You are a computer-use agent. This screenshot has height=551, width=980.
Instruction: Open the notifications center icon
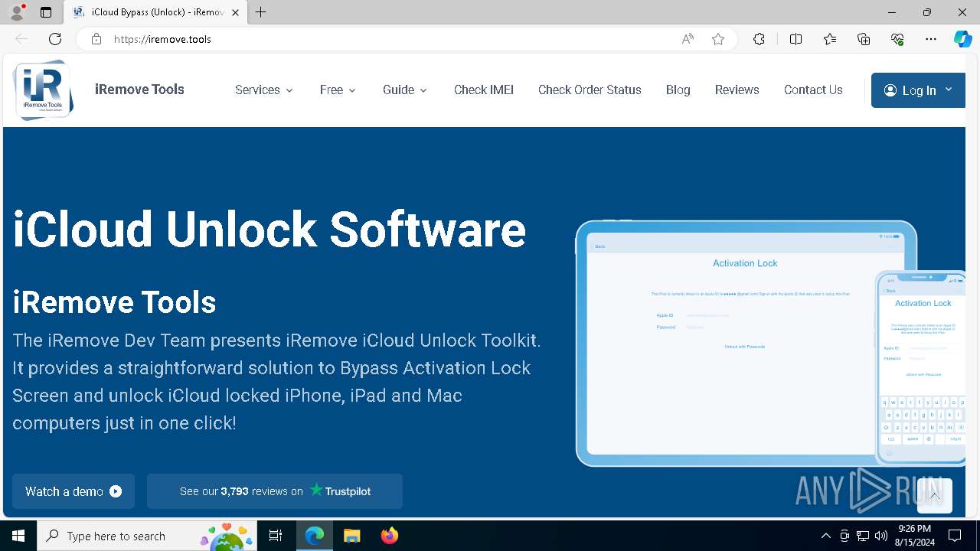click(955, 536)
